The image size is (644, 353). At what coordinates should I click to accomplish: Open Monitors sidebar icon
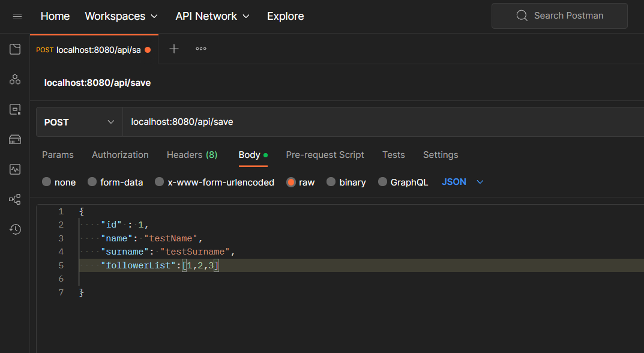[x=15, y=169]
